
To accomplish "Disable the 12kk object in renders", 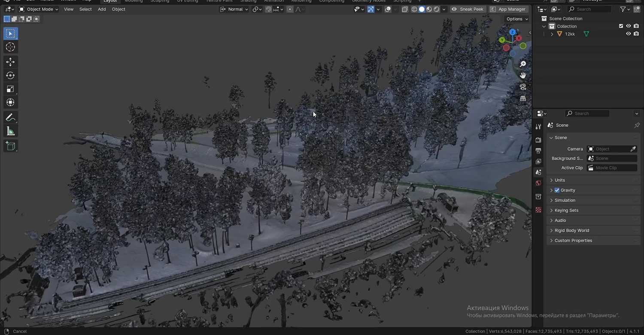I will (x=636, y=34).
